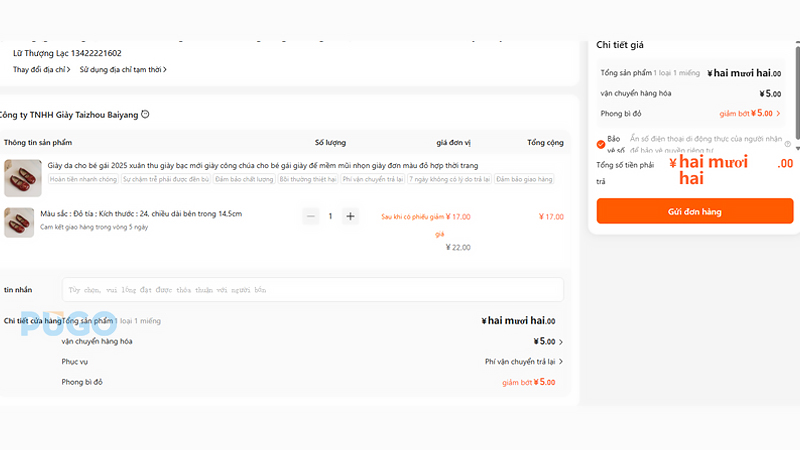Expand Phí vận chuyển trả lại option
Viewport: 800px width, 450px height.
coord(524,362)
